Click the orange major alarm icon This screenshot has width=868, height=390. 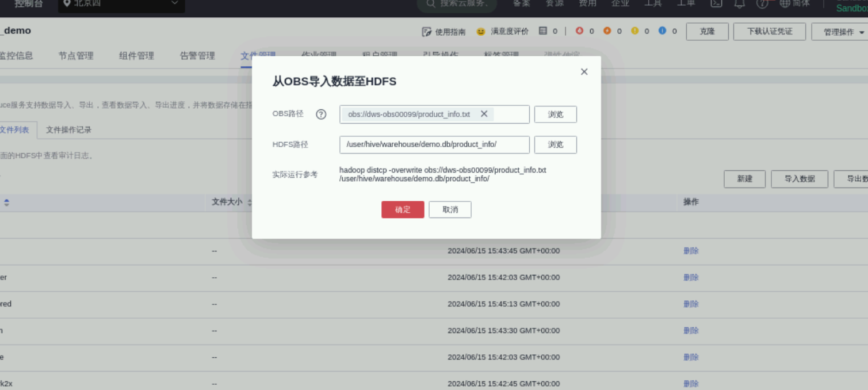pyautogui.click(x=607, y=31)
